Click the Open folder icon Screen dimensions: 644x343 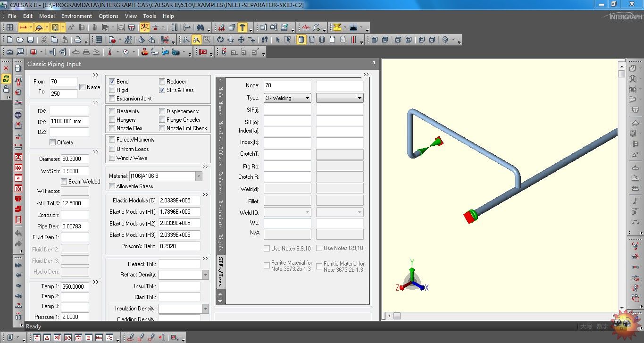coord(20,40)
